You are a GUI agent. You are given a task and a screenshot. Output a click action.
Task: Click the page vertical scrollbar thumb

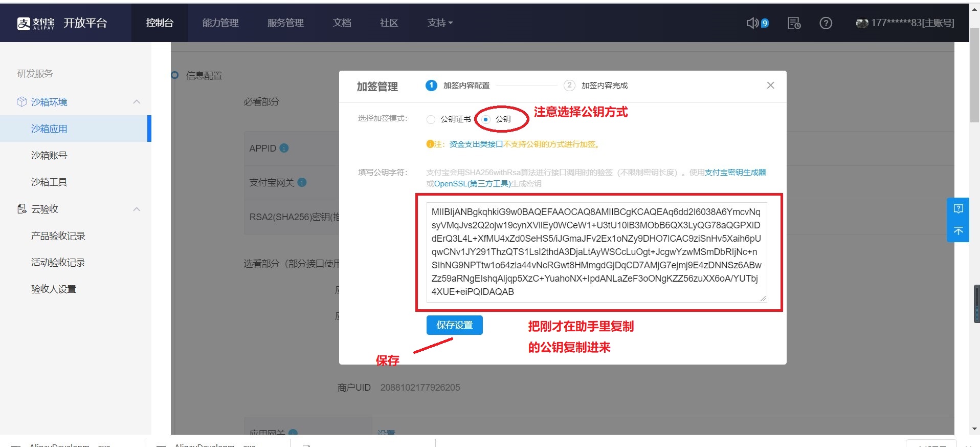[974, 75]
